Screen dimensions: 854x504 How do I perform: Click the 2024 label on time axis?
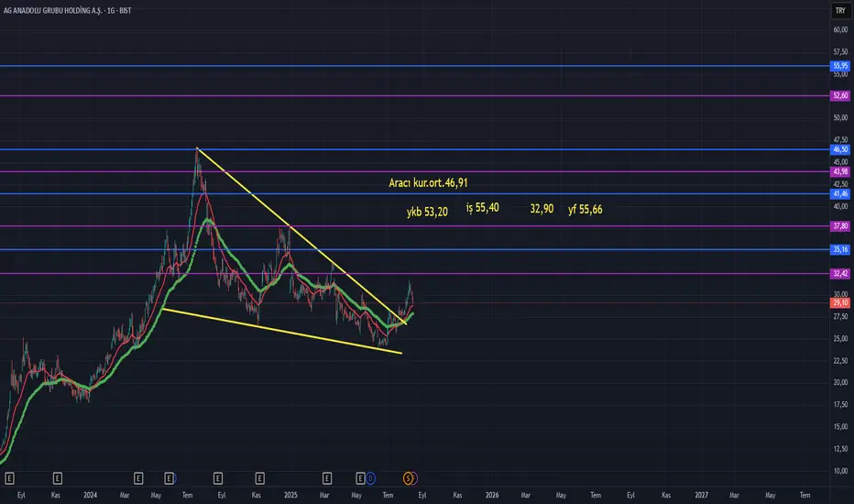[x=91, y=495]
